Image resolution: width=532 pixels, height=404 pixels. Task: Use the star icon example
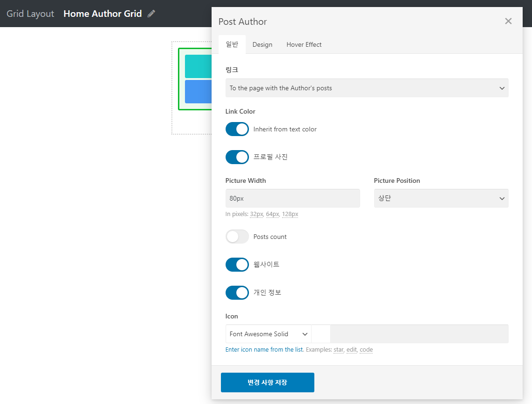pyautogui.click(x=339, y=350)
